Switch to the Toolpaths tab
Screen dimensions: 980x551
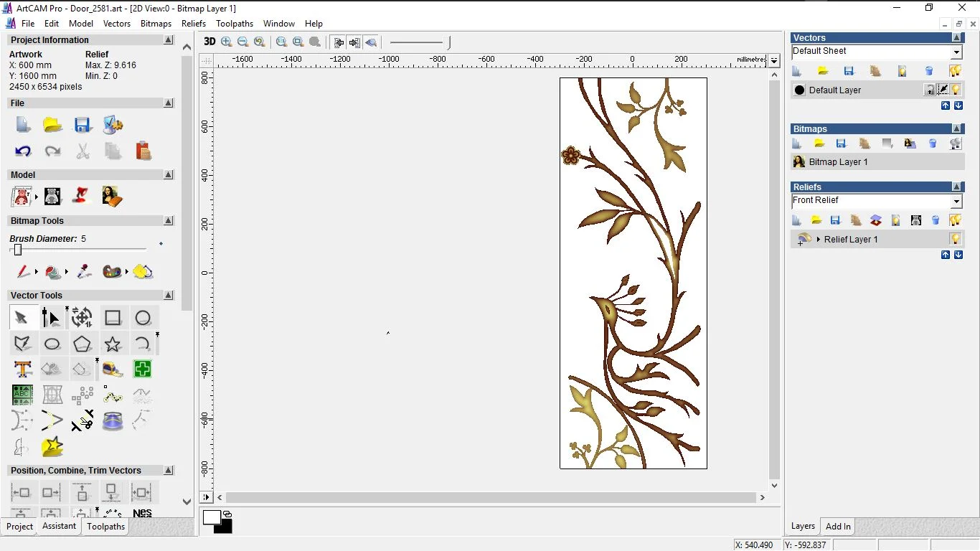(105, 527)
